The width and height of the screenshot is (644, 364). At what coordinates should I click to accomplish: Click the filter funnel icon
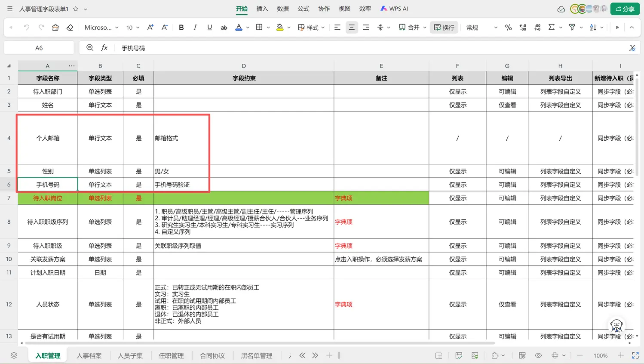pyautogui.click(x=572, y=27)
